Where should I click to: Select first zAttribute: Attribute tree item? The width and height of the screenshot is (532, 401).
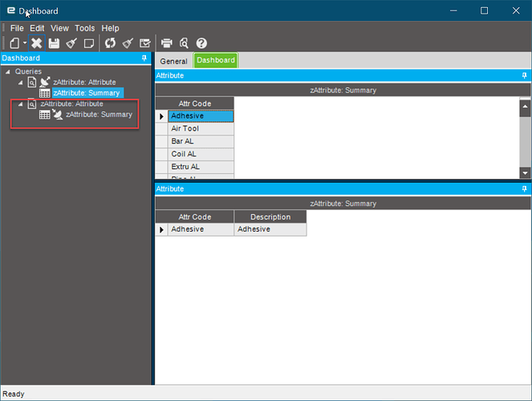tap(84, 82)
